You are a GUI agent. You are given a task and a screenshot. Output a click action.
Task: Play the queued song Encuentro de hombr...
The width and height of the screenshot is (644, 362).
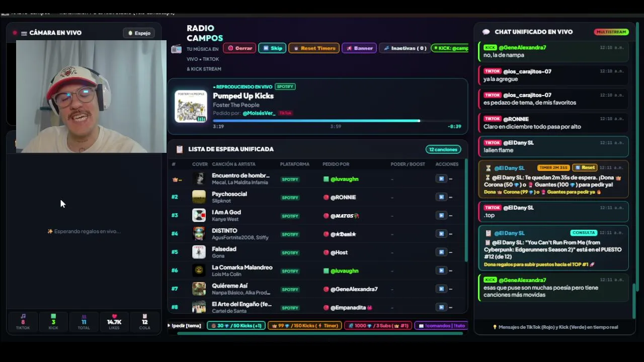click(441, 179)
